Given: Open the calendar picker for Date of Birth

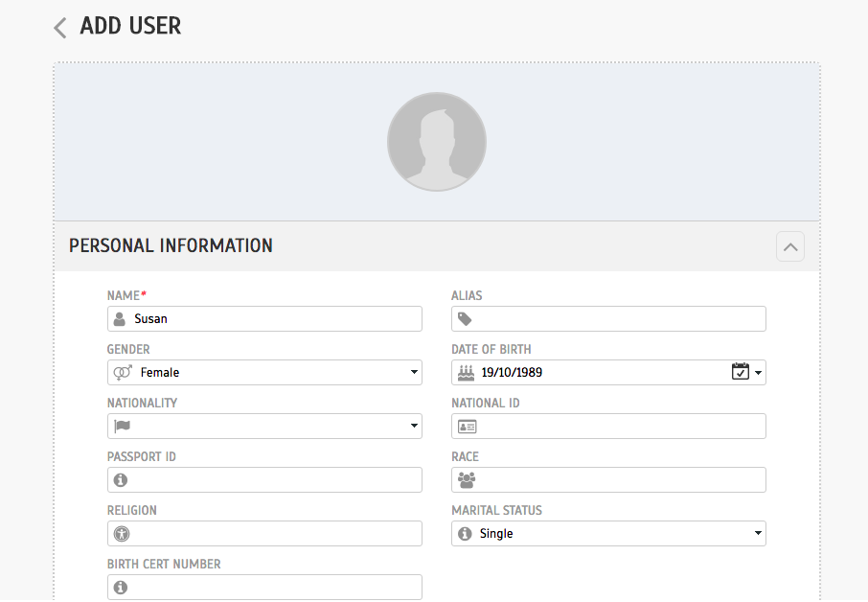Looking at the screenshot, I should click(741, 371).
